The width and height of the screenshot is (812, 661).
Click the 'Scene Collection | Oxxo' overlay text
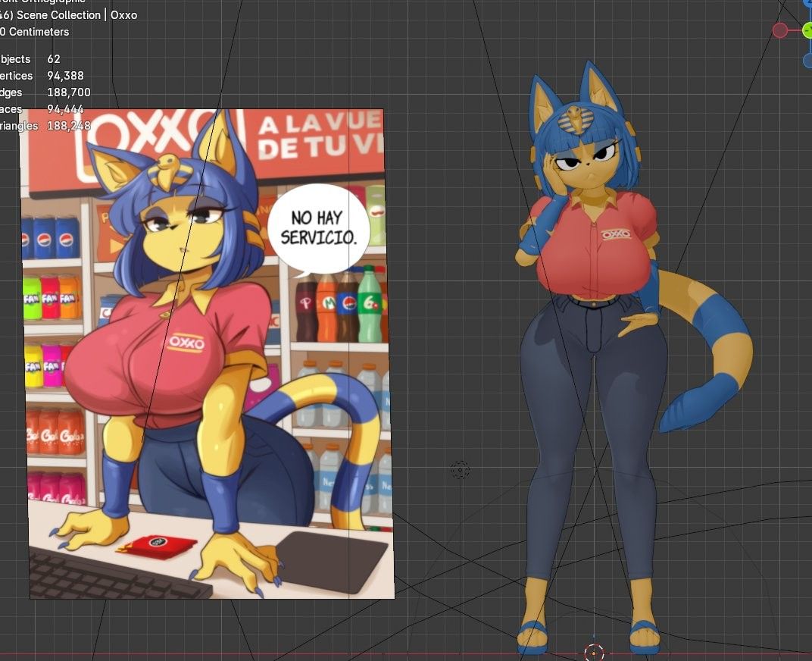tap(77, 15)
